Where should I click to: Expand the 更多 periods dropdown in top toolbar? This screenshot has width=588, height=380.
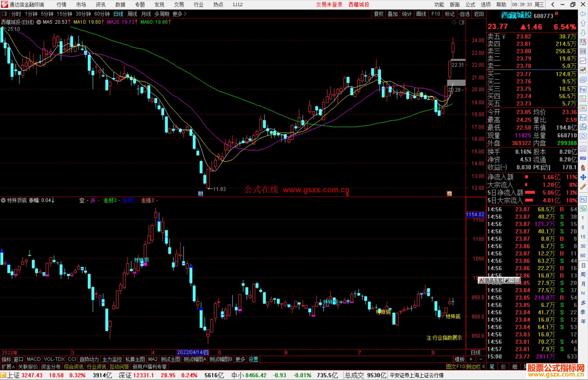(179, 14)
